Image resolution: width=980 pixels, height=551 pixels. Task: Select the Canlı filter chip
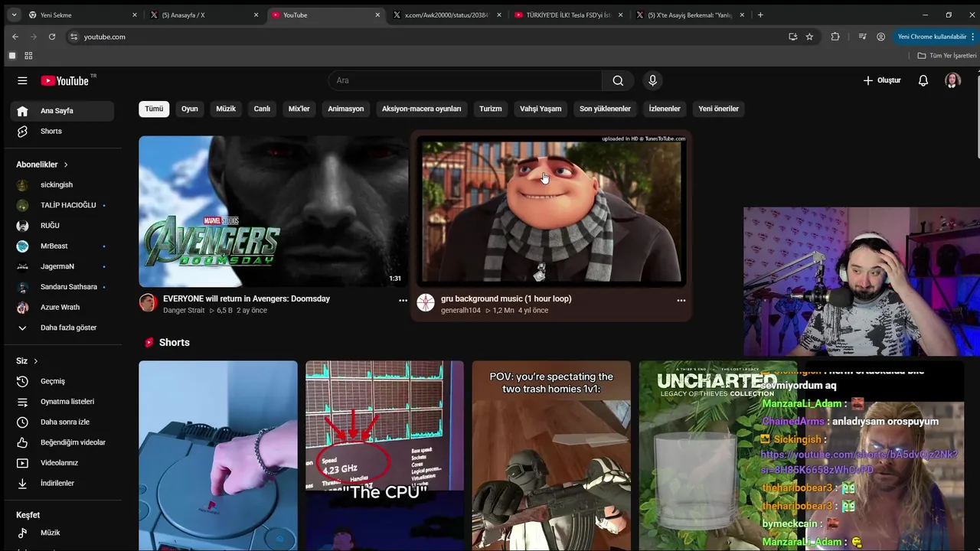262,109
